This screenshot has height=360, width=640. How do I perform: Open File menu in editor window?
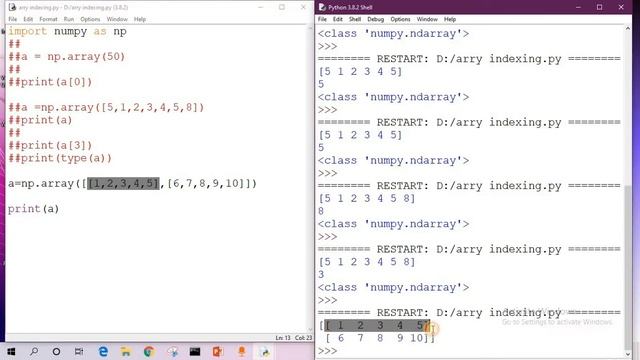pyautogui.click(x=13, y=19)
